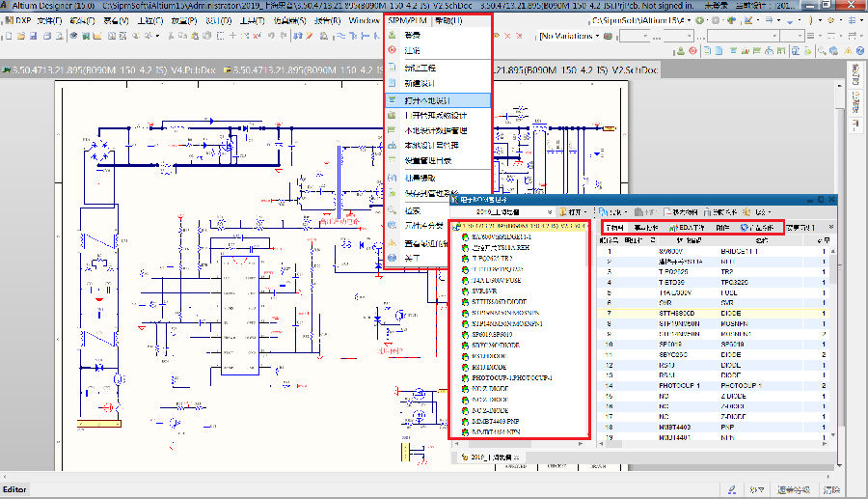Click the Editor tab at bottom left
This screenshot has width=868, height=499.
(x=15, y=489)
